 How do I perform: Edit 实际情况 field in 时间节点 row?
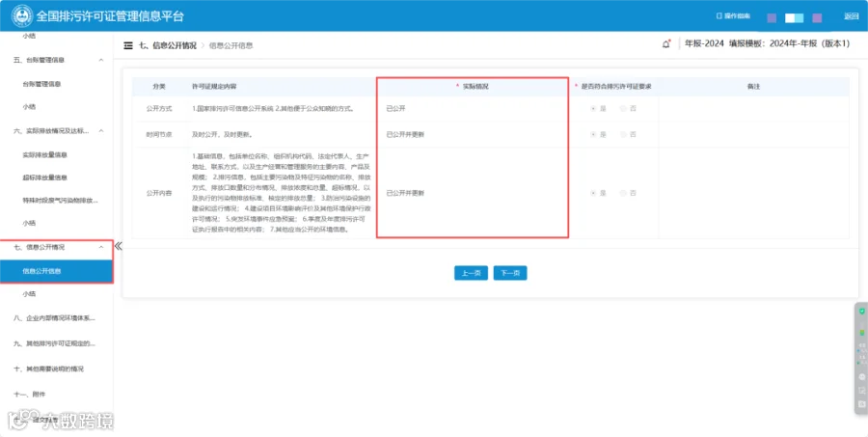click(473, 135)
